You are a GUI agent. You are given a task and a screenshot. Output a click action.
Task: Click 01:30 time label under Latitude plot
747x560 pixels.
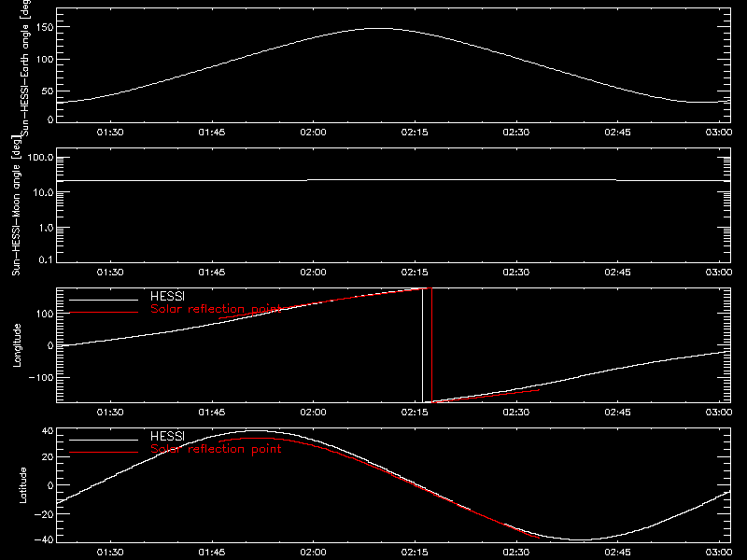110,553
